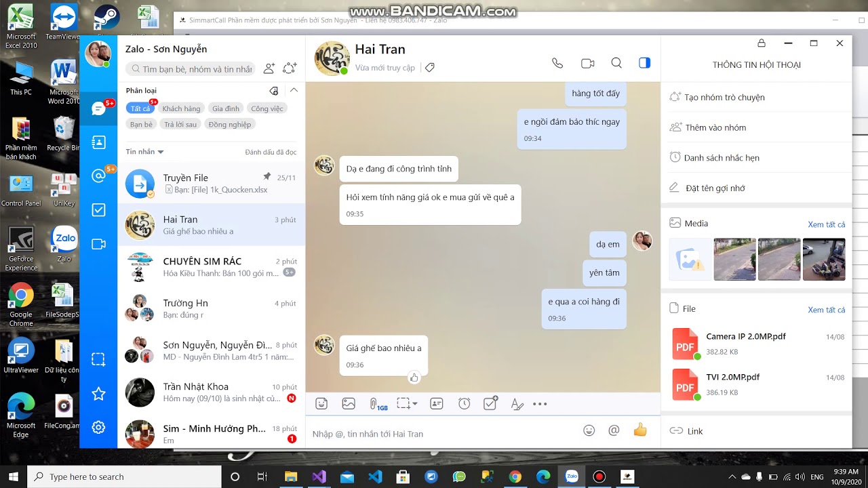Screen dimensions: 868x488
Task: Open the Messages tab in Zalo sidebar
Action: point(98,108)
